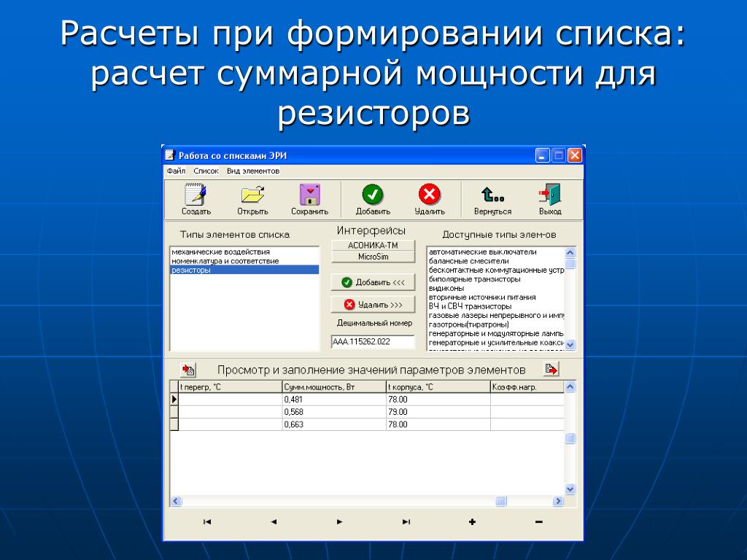Select бесконтактные коммутационные устр item
This screenshot has width=747, height=560.
pyautogui.click(x=496, y=270)
